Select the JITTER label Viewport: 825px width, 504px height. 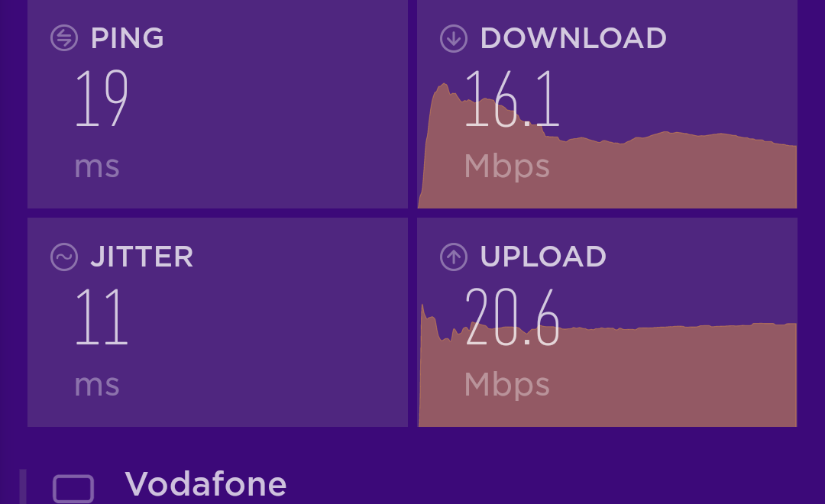(142, 257)
